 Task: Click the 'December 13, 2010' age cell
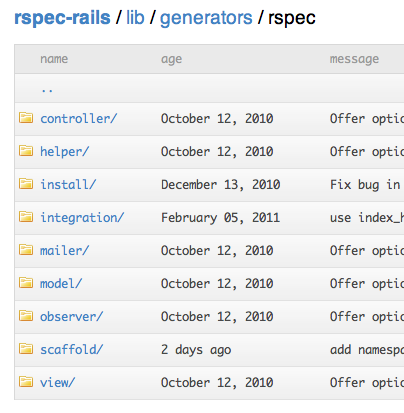point(221,184)
